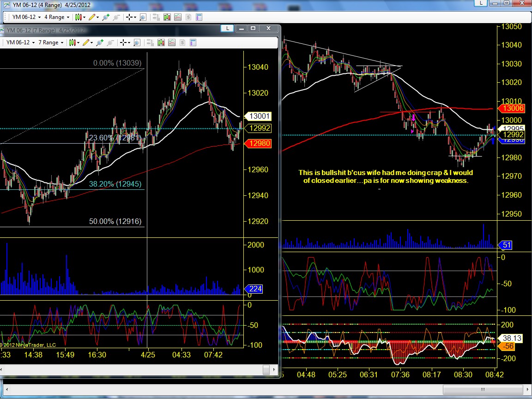Open the 7 Range interval dropdown
The height and width of the screenshot is (399, 532).
tap(50, 42)
